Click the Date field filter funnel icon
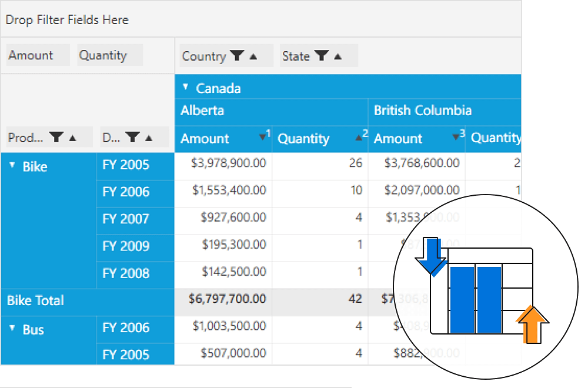The width and height of the screenshot is (588, 388). (133, 138)
